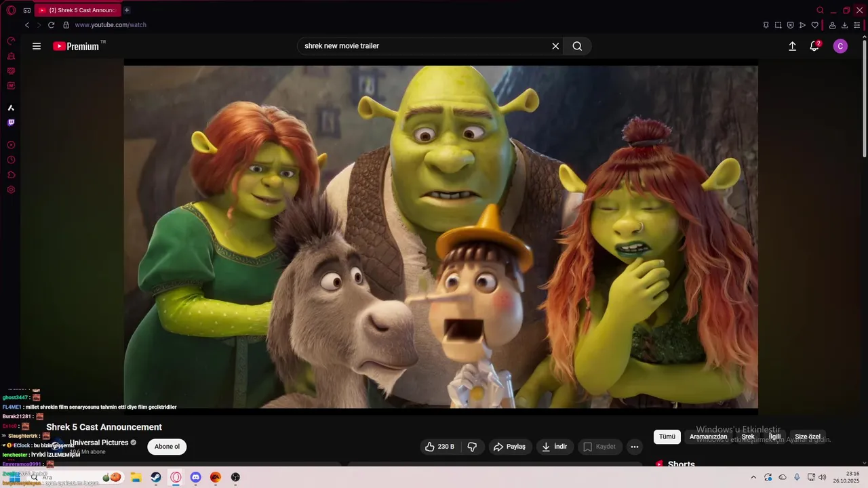Open History from the clock sidebar icon
868x488 pixels.
11,160
